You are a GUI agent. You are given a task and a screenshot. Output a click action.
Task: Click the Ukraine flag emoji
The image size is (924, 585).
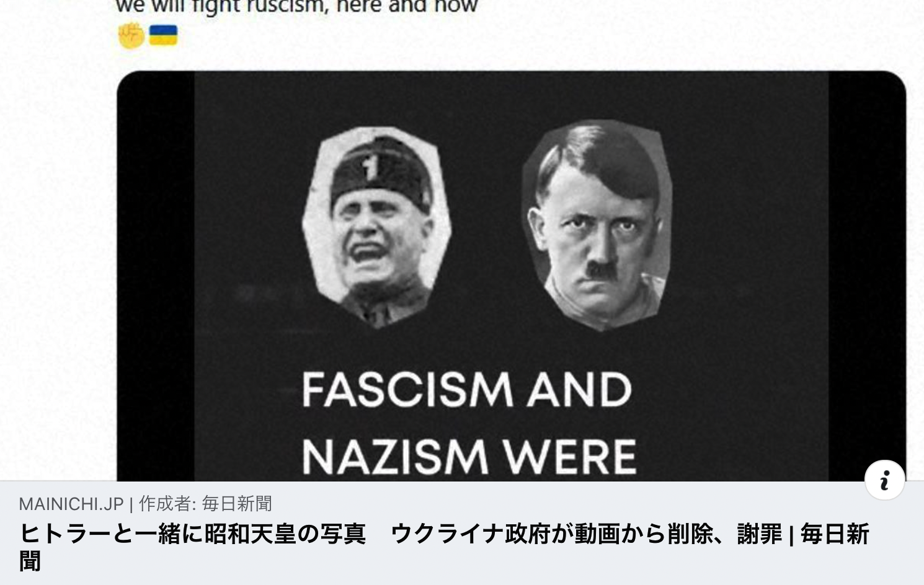[163, 35]
